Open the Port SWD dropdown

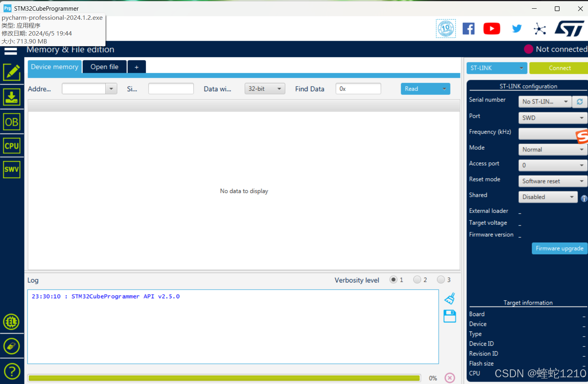(553, 118)
